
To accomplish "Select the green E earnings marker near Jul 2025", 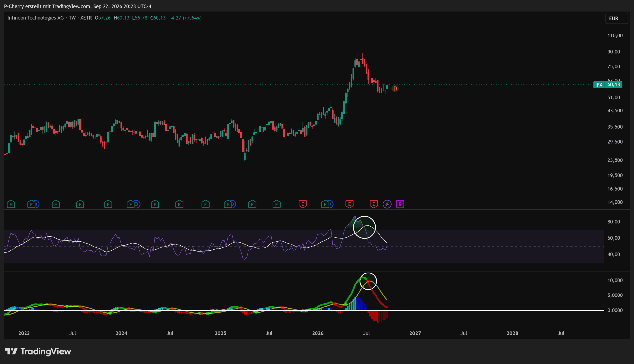I will pos(276,204).
